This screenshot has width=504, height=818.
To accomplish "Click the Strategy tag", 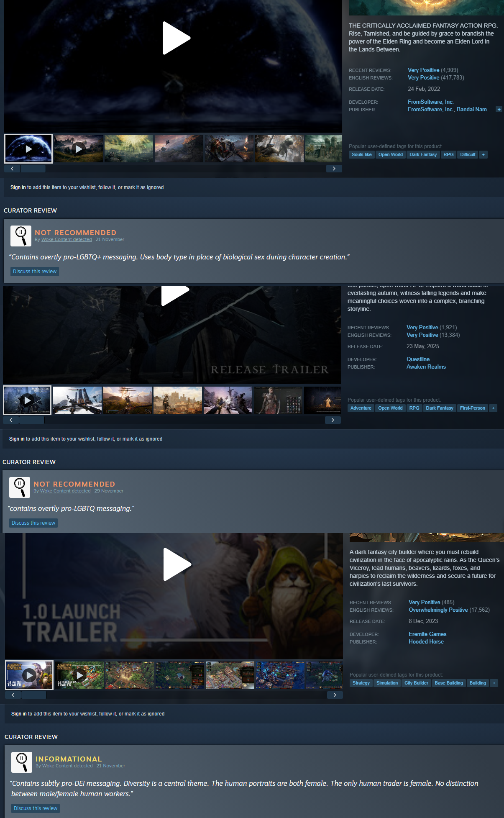I will [361, 683].
